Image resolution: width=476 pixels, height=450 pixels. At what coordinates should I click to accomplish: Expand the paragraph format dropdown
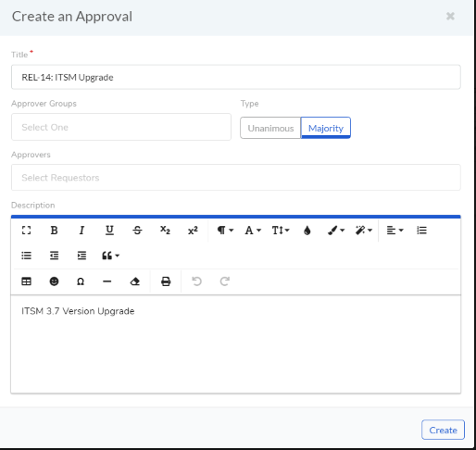pyautogui.click(x=225, y=231)
